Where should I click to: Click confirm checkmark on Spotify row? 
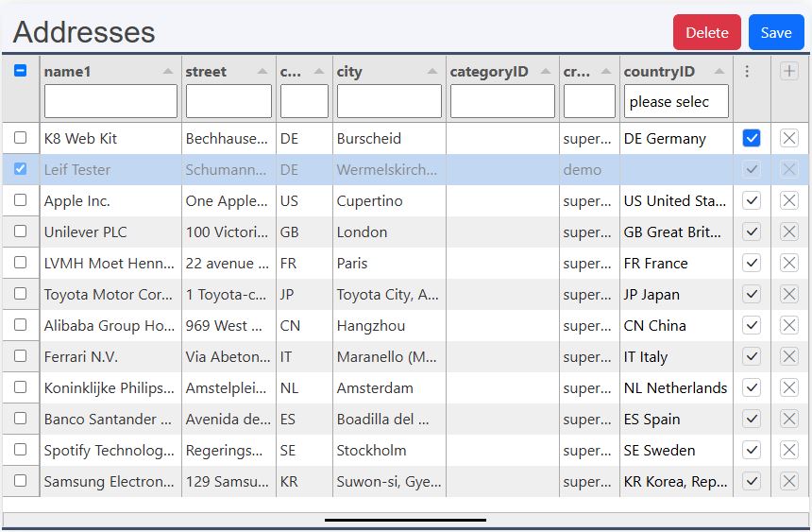point(752,450)
